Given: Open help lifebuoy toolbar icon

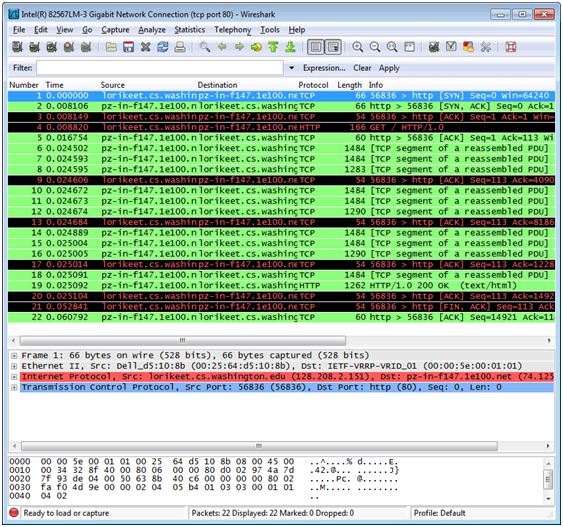Looking at the screenshot, I should pyautogui.click(x=511, y=47).
